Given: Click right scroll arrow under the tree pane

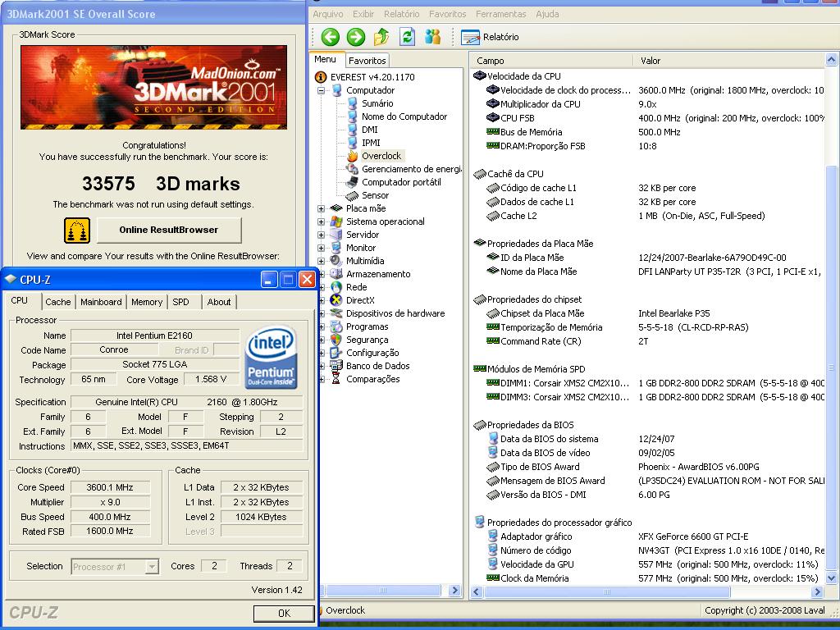Looking at the screenshot, I should pos(454,591).
